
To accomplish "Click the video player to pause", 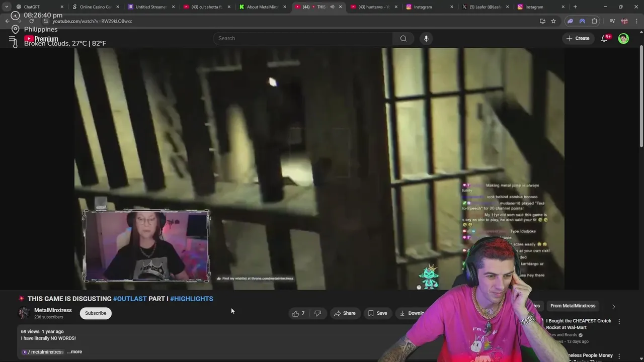I will tap(319, 168).
